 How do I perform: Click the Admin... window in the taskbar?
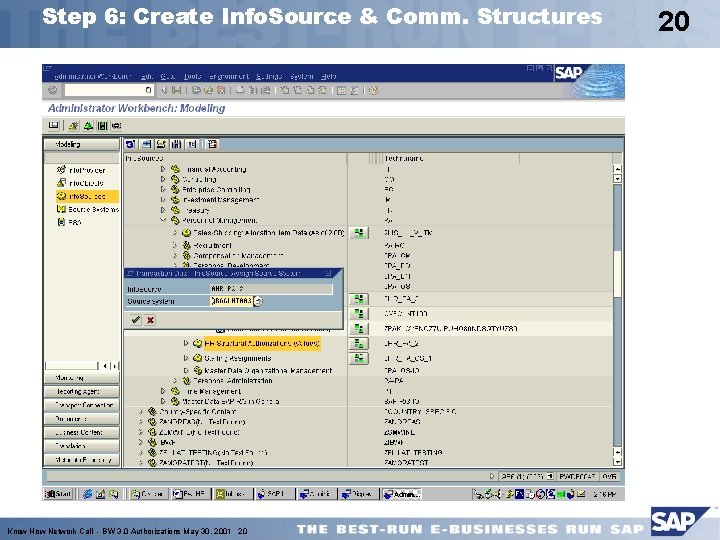402,494
